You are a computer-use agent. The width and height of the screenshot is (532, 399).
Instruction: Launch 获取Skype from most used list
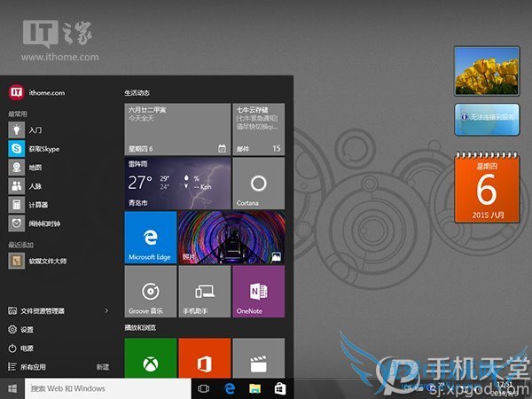(x=34, y=149)
